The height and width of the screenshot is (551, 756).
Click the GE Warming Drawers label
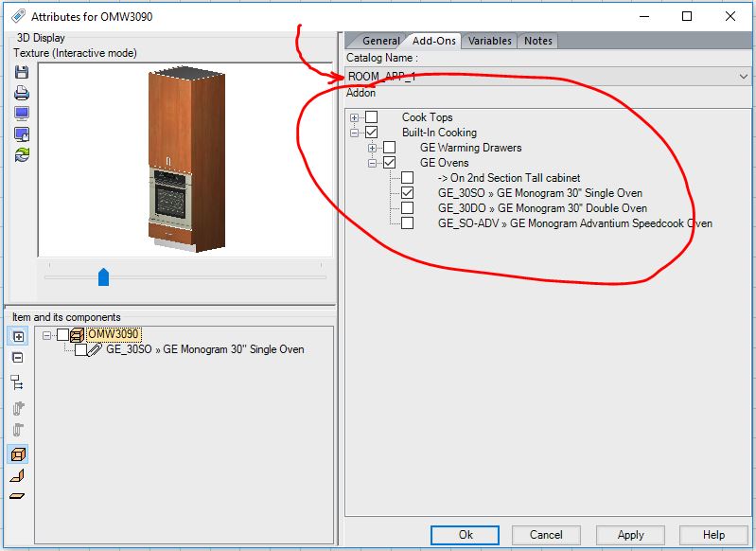(x=470, y=148)
